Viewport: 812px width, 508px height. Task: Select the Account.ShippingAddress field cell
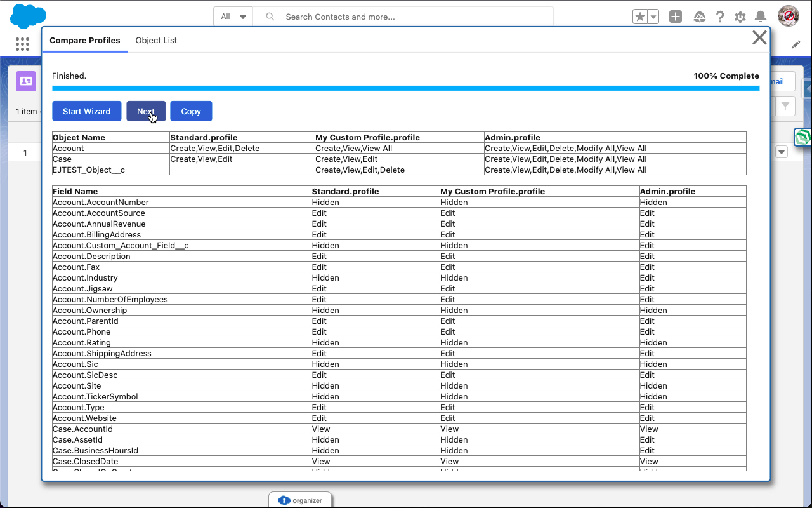(181, 353)
